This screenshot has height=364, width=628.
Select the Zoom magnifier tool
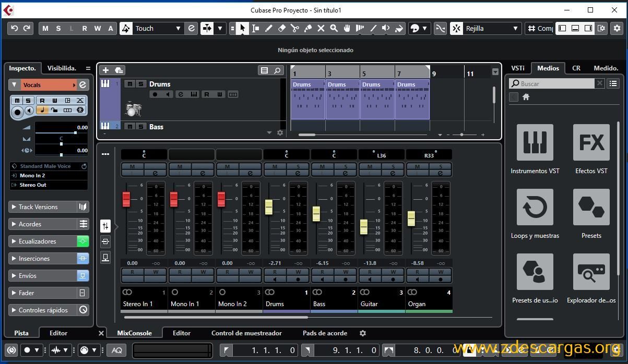tap(334, 28)
